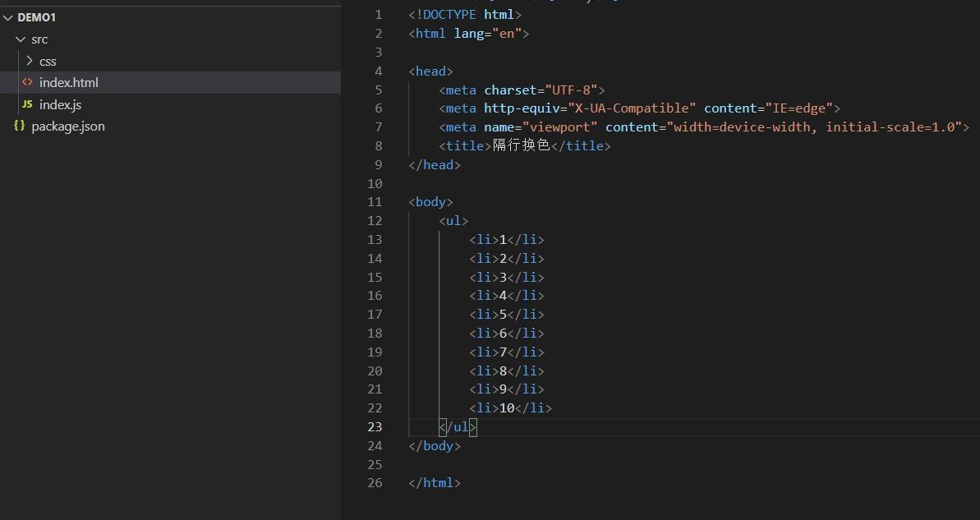This screenshot has height=520, width=980.
Task: Click the lang="en" attribute text
Action: click(487, 33)
